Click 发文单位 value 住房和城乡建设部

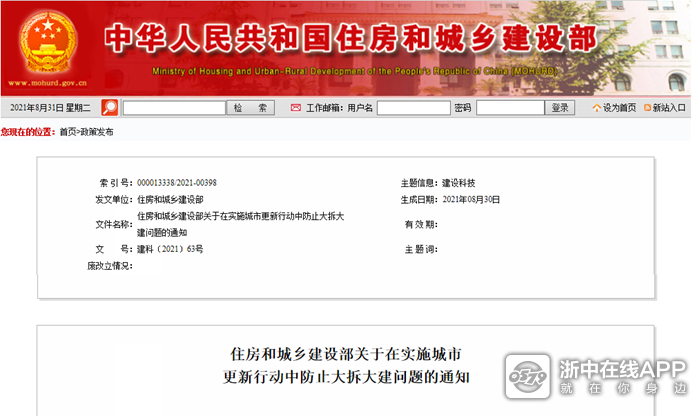pos(170,200)
